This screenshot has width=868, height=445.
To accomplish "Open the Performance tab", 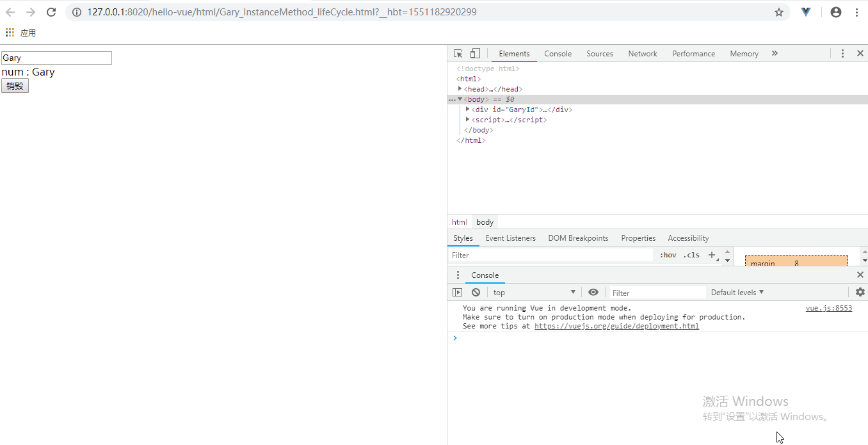I will (694, 54).
